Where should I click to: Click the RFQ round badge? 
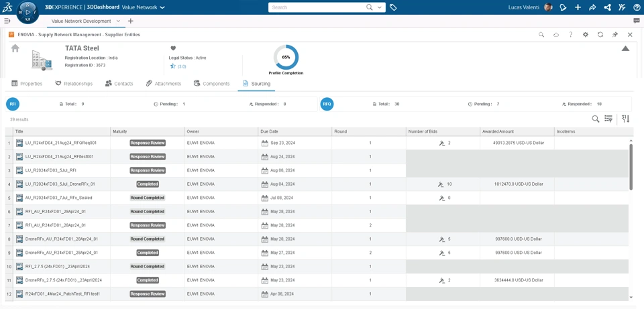coord(327,105)
